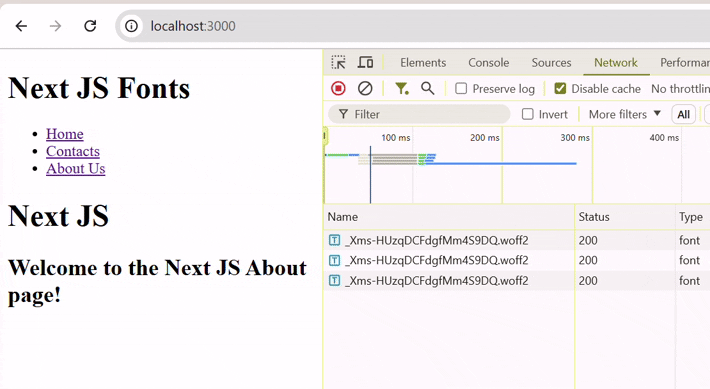The image size is (710, 389).
Task: Click the 200 status of third request
Action: coord(588,280)
